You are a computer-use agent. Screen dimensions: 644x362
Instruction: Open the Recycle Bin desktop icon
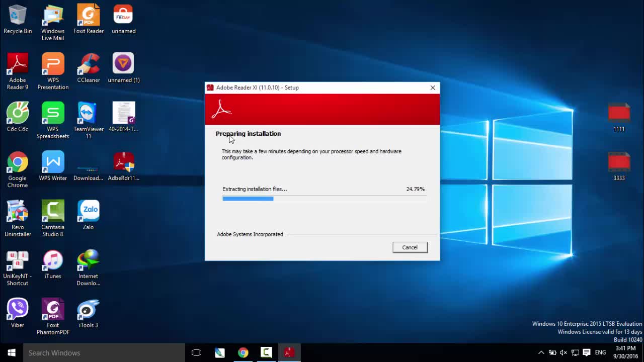[18, 20]
